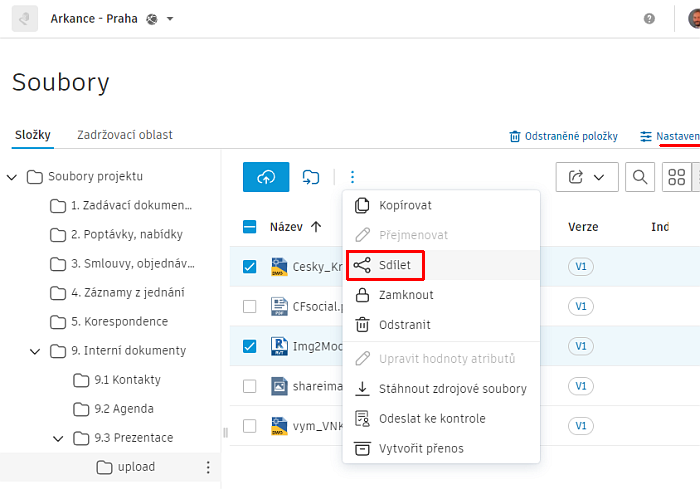This screenshot has width=700, height=489.
Task: Click the move-to-folder icon in toolbar
Action: (x=311, y=177)
